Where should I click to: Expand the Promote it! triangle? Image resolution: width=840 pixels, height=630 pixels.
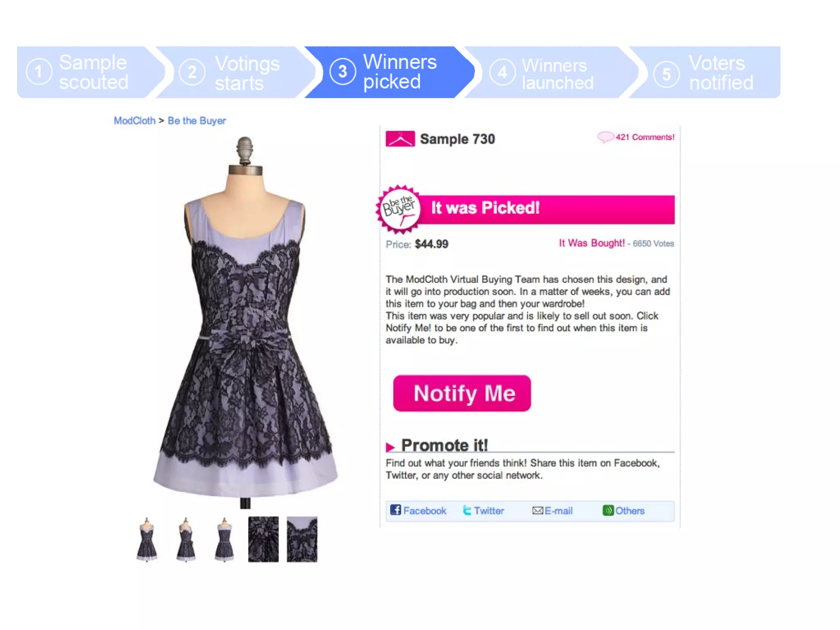pyautogui.click(x=390, y=447)
